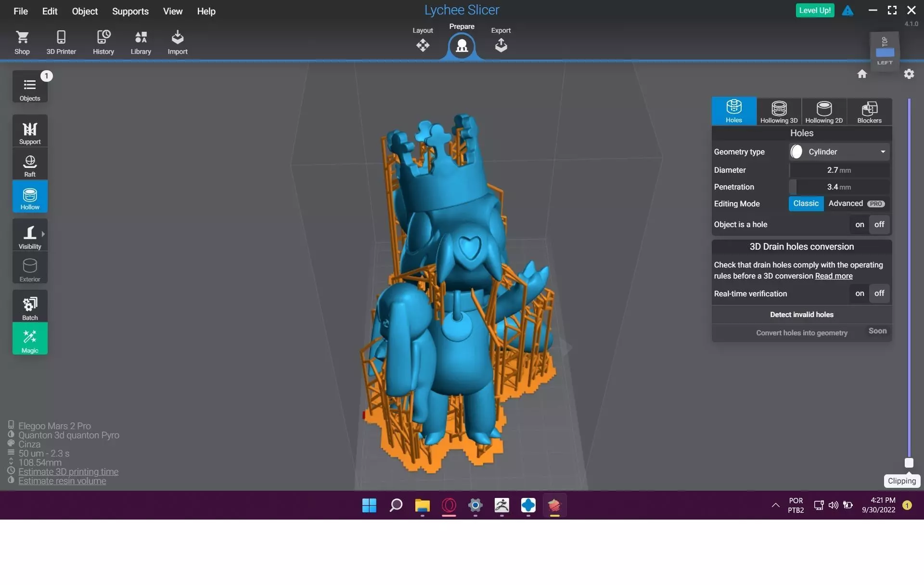Select Advanced PRO editing mode
Viewport: 924px width, 585px height.
coord(856,203)
